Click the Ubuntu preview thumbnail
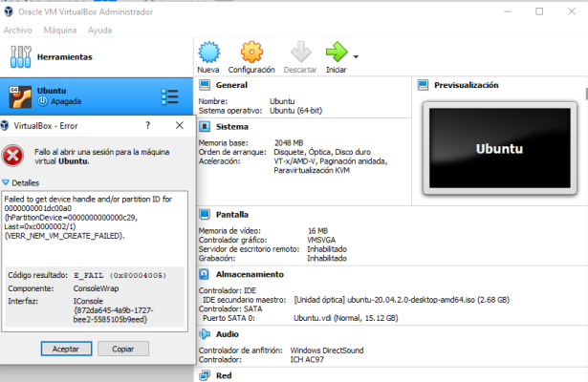The height and width of the screenshot is (382, 588). (499, 150)
